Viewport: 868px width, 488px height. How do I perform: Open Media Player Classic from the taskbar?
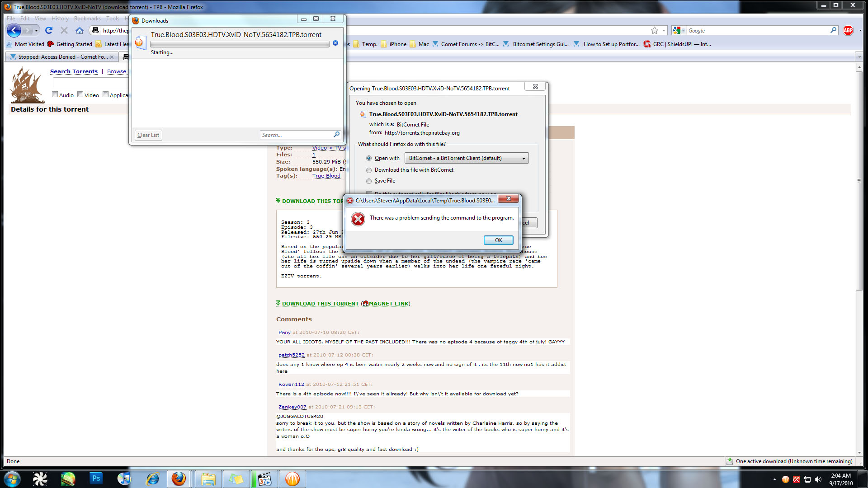click(264, 479)
